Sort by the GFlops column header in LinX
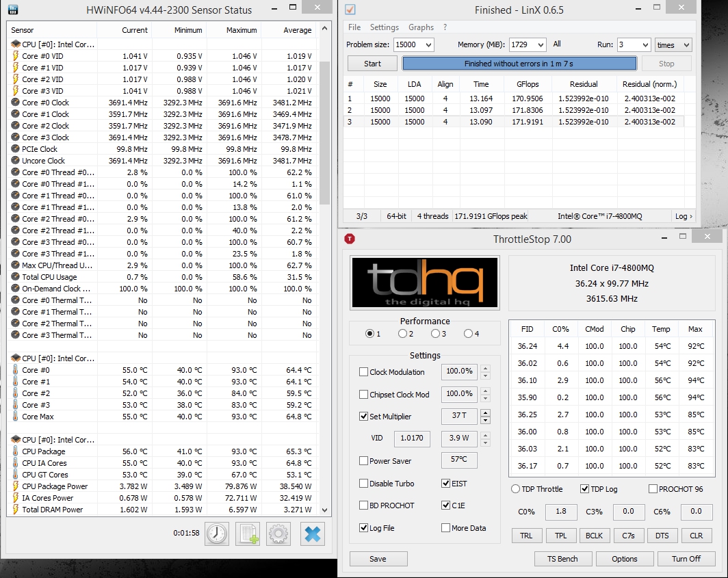Image resolution: width=728 pixels, height=578 pixels. (x=528, y=84)
